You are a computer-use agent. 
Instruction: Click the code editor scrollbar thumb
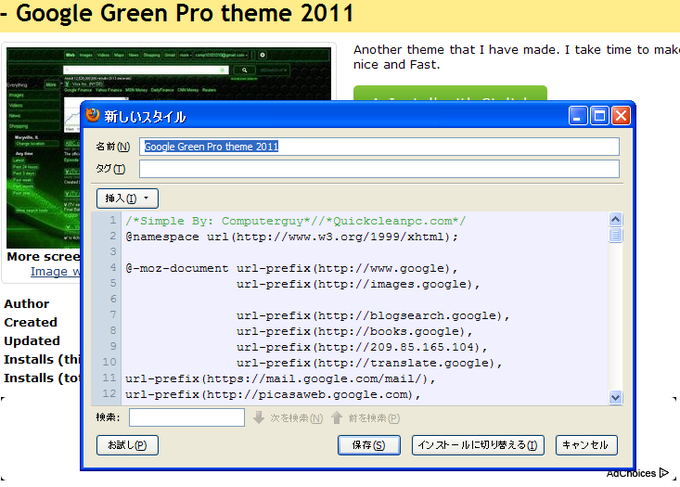(x=615, y=235)
